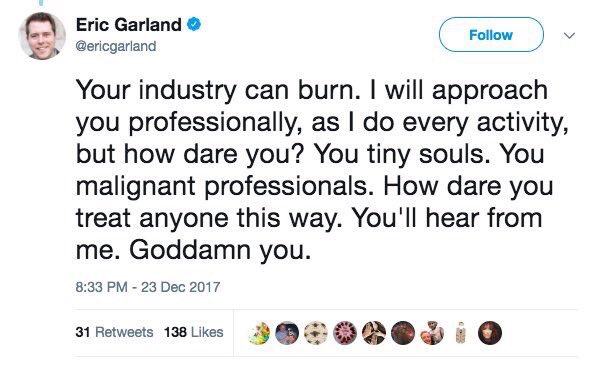
Task: Open the dark reddish fireworks-like avatar
Action: [403, 333]
